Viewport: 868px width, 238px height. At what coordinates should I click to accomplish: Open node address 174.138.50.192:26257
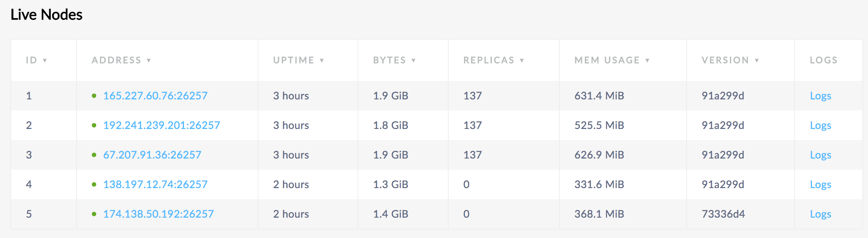tap(158, 214)
